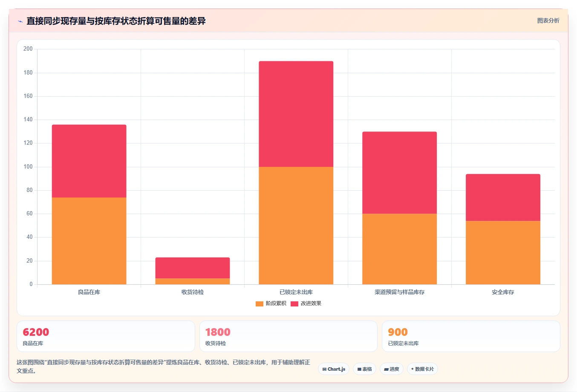This screenshot has height=392, width=577.
Task: Click the 1800 收货待检 data card
Action: [288, 336]
